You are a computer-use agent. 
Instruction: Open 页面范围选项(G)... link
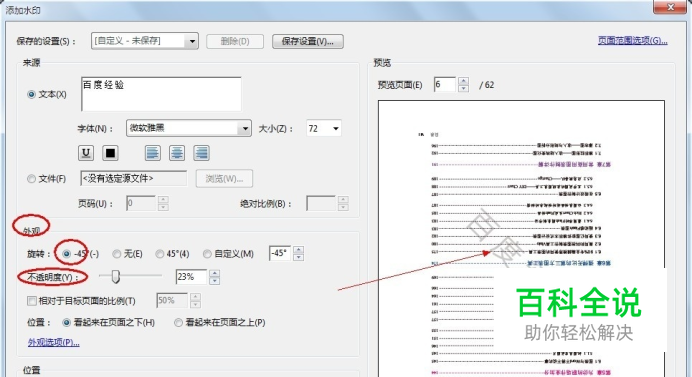(x=632, y=41)
